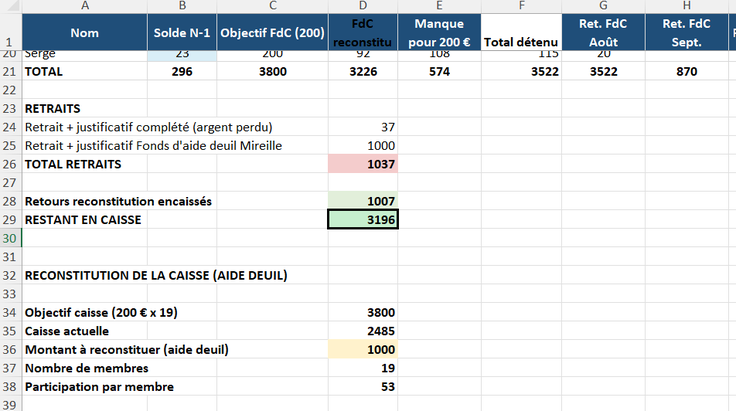Select the Objectif FdC (200) header

click(x=273, y=32)
